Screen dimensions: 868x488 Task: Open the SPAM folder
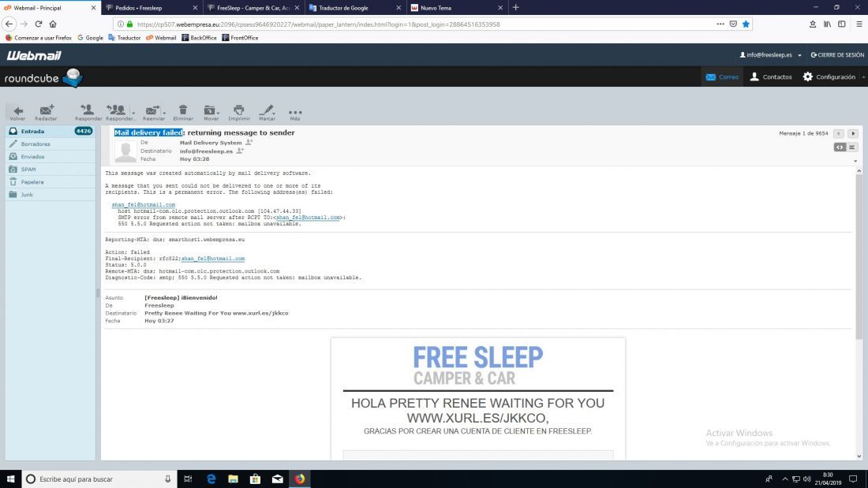tap(50, 169)
